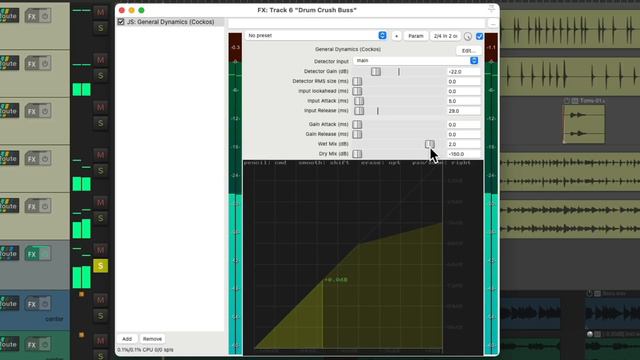Solo the first track

(x=100, y=28)
